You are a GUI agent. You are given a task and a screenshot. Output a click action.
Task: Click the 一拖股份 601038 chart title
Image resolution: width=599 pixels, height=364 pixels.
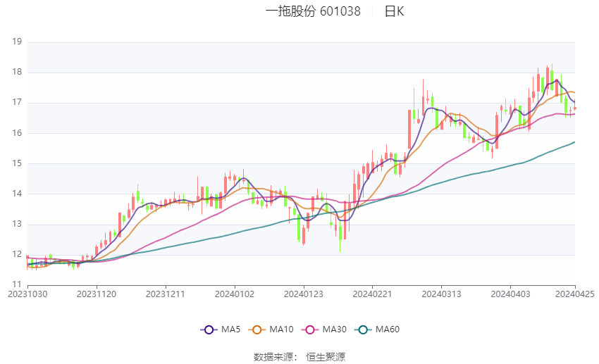pos(313,11)
